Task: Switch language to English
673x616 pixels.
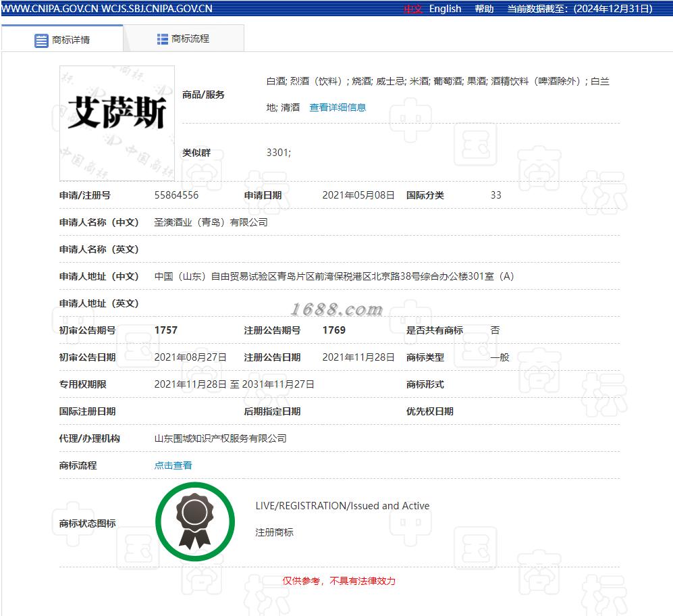Action: point(445,9)
